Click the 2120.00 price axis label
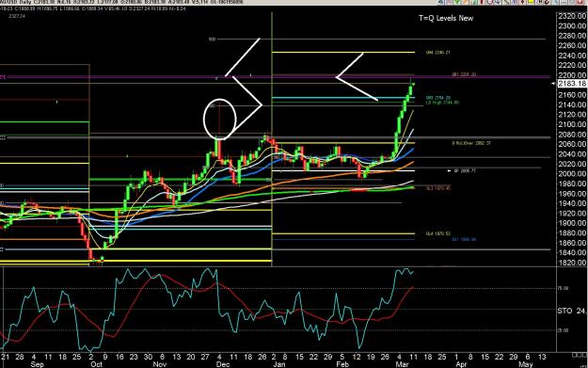The height and width of the screenshot is (368, 588). pos(572,115)
